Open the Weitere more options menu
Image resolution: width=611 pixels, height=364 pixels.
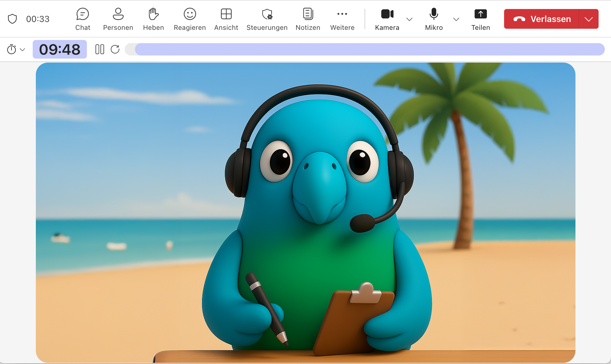point(342,19)
